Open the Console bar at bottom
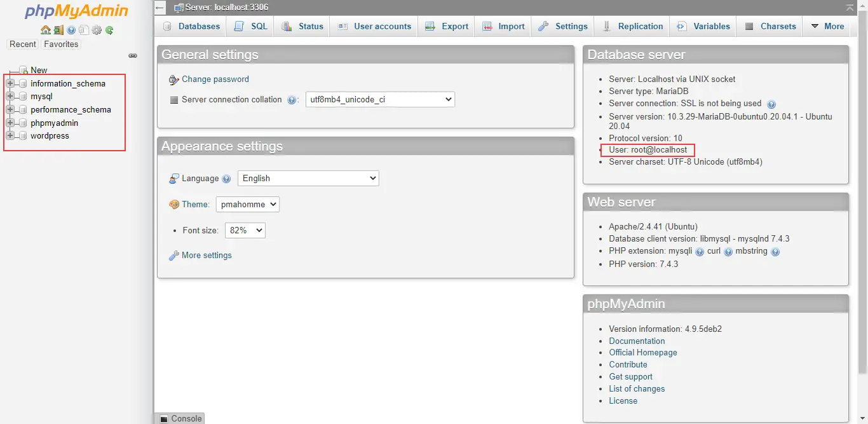This screenshot has height=424, width=868. [180, 418]
